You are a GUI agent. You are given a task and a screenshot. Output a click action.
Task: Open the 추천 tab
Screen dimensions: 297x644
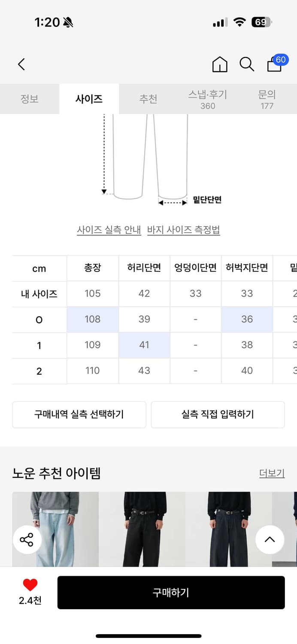coord(148,98)
